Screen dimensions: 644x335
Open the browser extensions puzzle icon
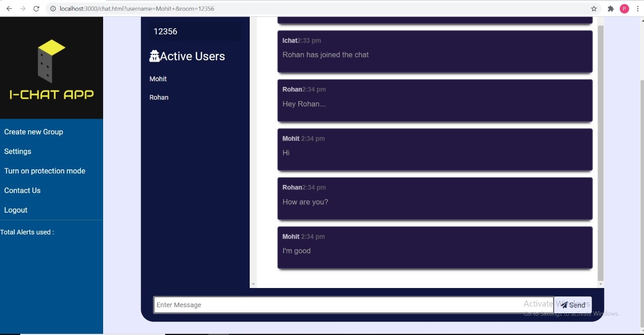click(x=611, y=9)
